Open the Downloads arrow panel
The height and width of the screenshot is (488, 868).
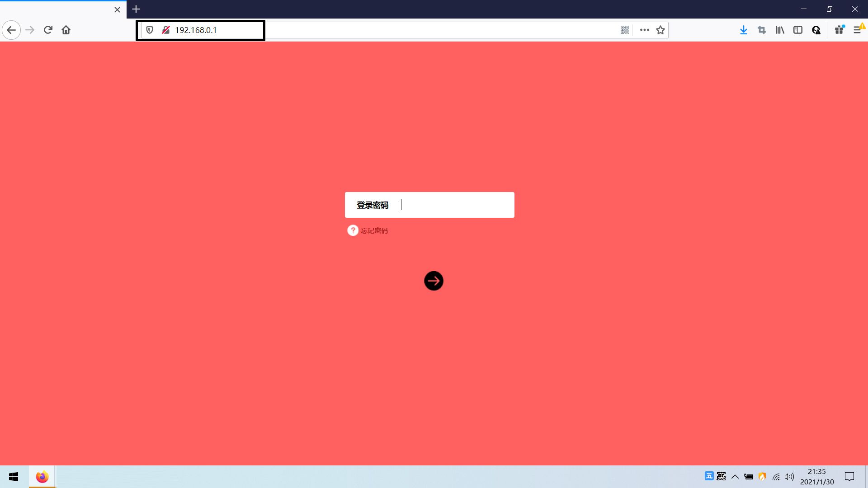744,30
